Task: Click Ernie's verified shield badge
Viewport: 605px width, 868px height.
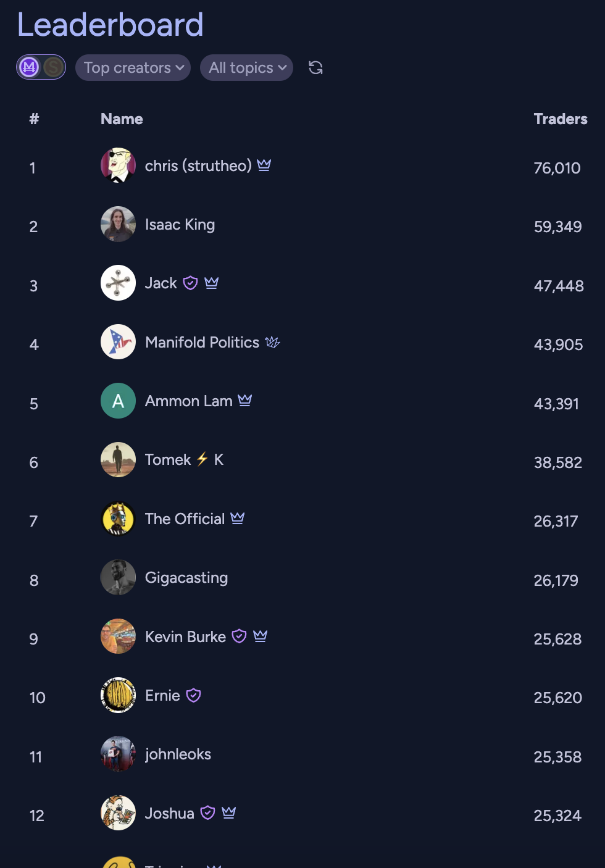Action: [x=193, y=695]
